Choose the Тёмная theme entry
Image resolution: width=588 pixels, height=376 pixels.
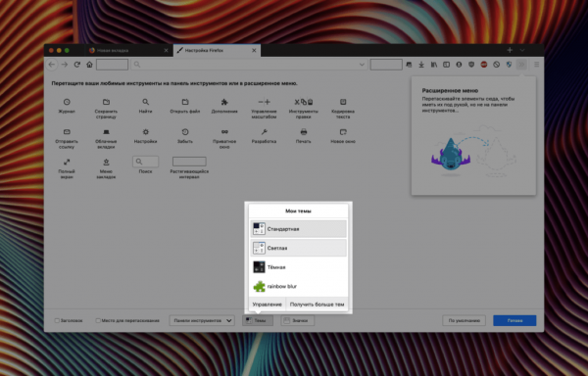coord(299,267)
